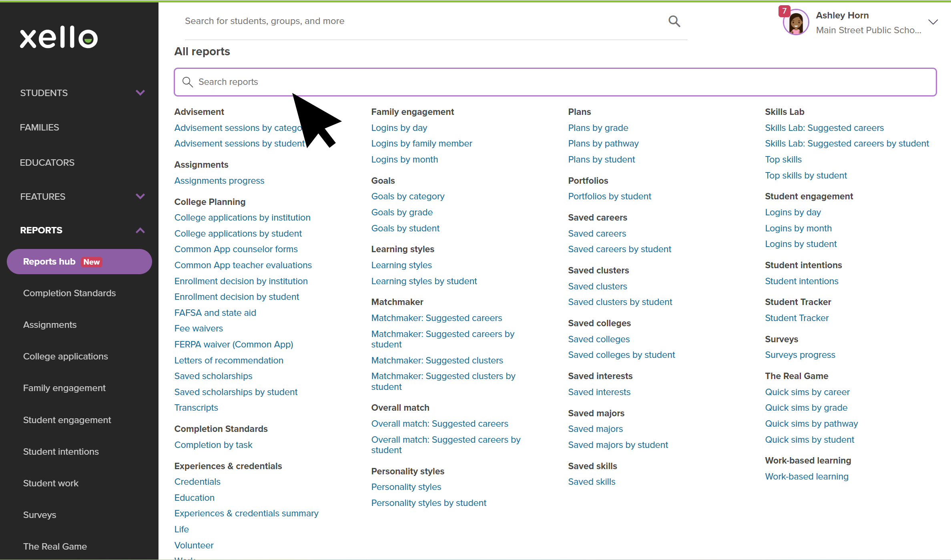Open FERPA waiver (Common App) report
The image size is (951, 560).
click(x=234, y=344)
